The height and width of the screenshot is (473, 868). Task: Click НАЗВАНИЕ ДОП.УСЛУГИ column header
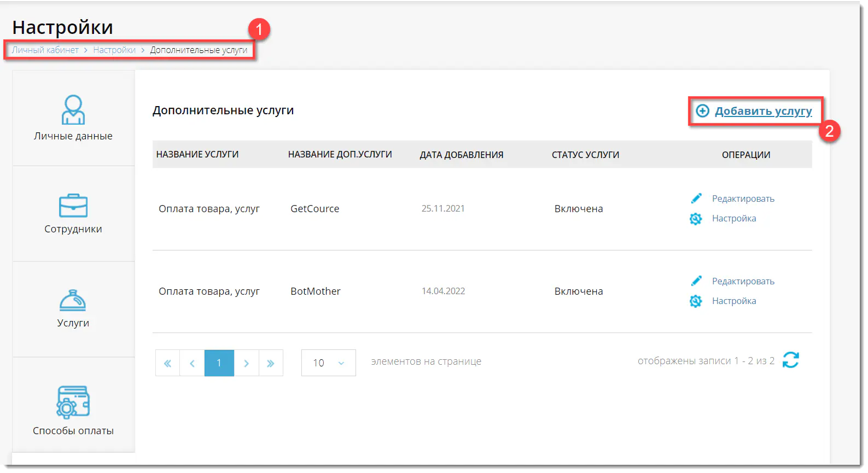[340, 155]
